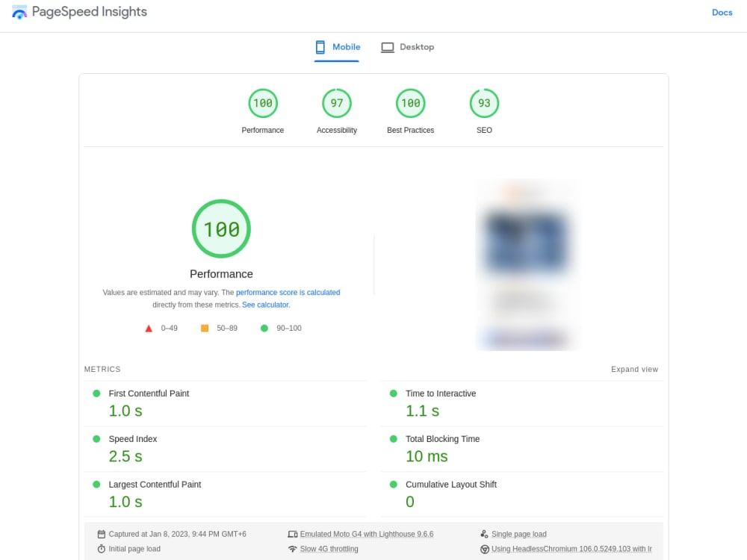Expand the Slow 4G throttling details

329,549
